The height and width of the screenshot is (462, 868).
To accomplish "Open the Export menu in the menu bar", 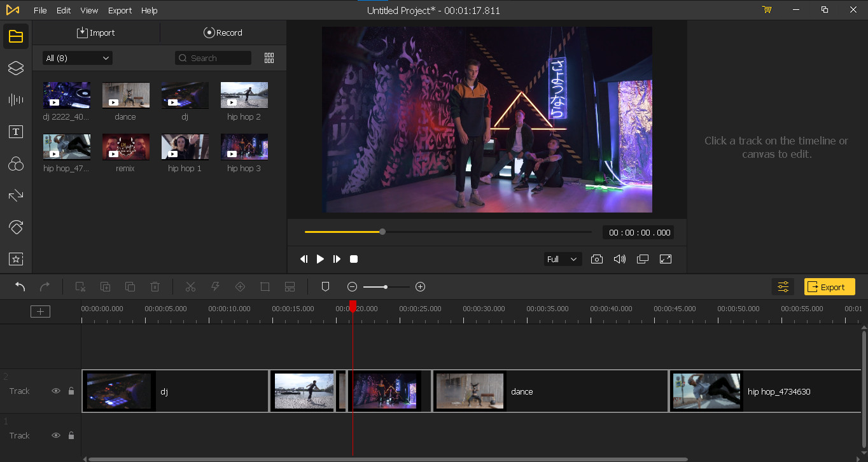I will click(x=120, y=10).
